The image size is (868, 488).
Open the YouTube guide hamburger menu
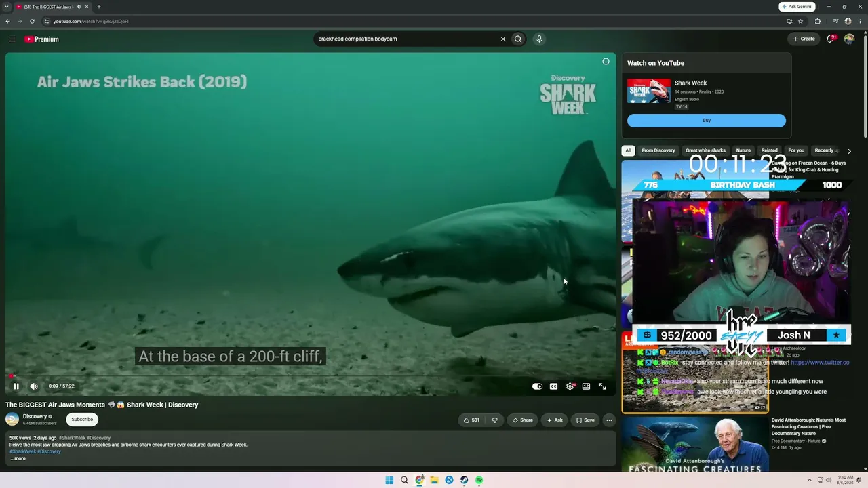(x=12, y=39)
